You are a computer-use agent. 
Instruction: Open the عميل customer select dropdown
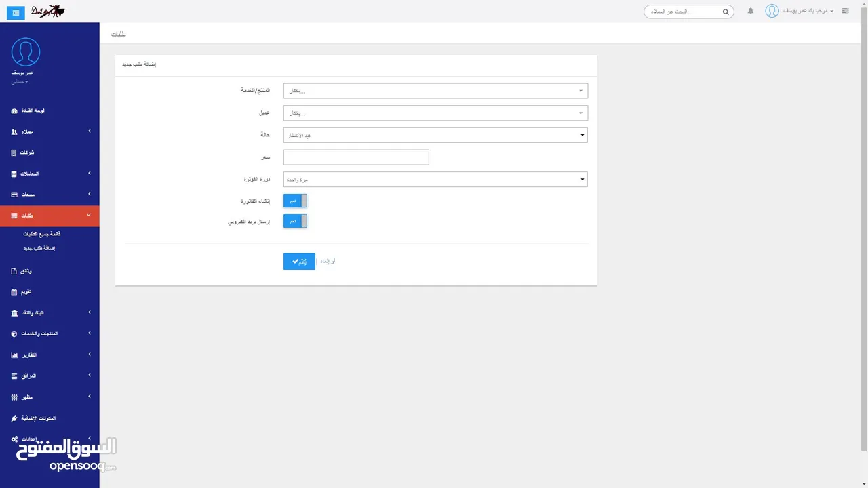coord(435,113)
